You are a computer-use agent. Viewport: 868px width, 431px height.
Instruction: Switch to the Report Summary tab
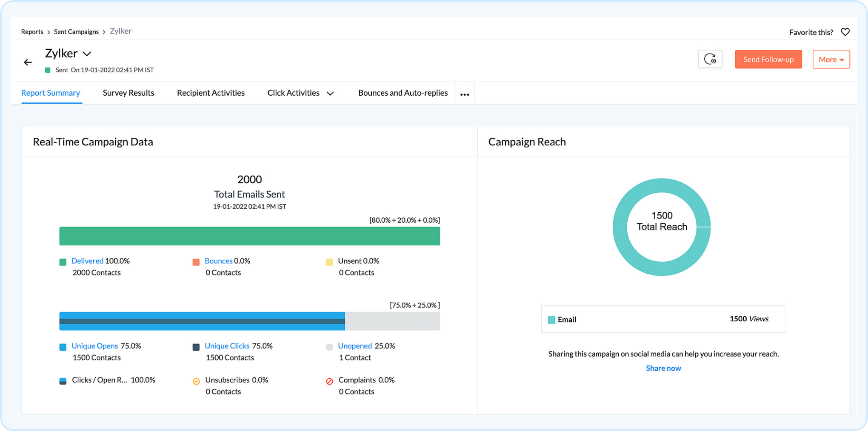51,93
